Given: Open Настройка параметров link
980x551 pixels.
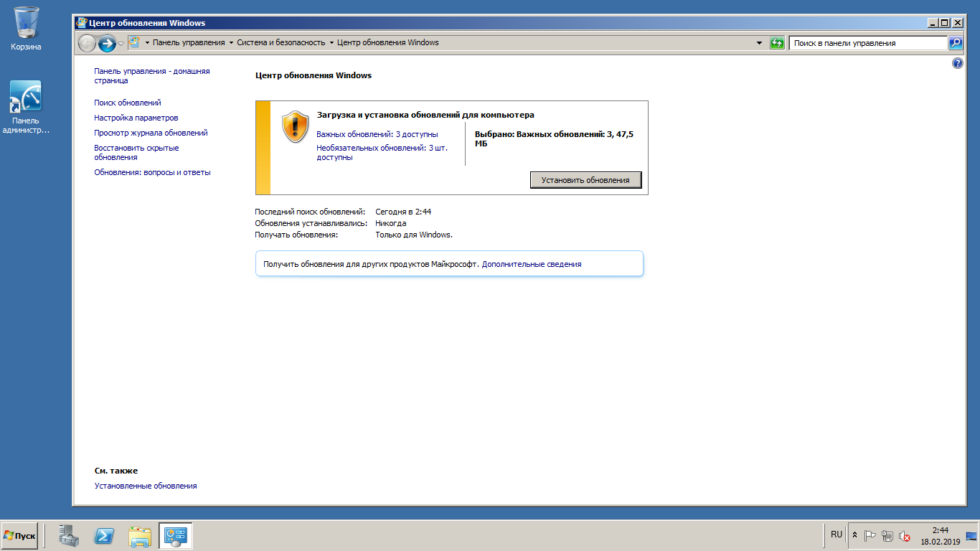Looking at the screenshot, I should click(x=136, y=118).
